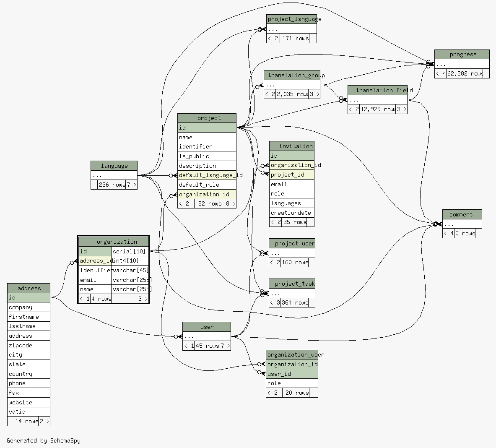Click the 62,282 rows cell in progress
This screenshot has width=496, height=448.
[465, 73]
